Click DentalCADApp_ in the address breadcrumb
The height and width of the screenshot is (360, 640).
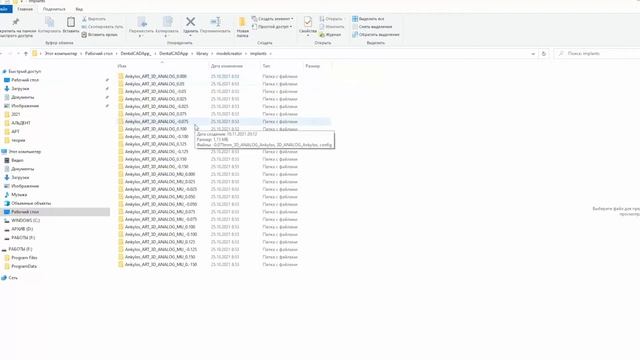(136, 53)
